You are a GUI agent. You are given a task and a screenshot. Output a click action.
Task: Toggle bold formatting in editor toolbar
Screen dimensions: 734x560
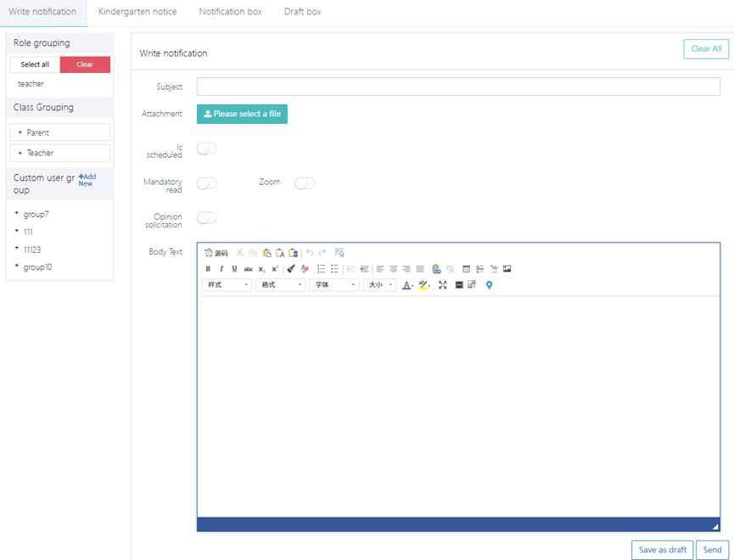pos(208,269)
